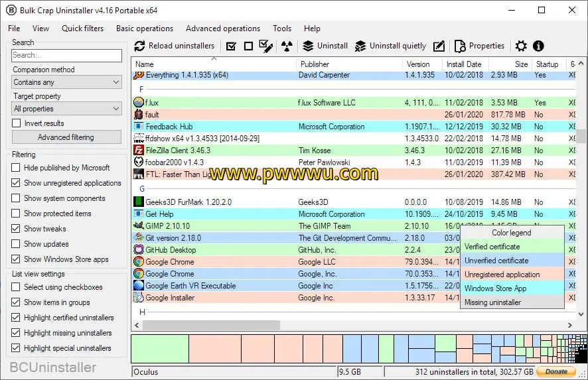Click the Reload uninstallers icon
Screen dimensions: 588x380
tap(139, 46)
